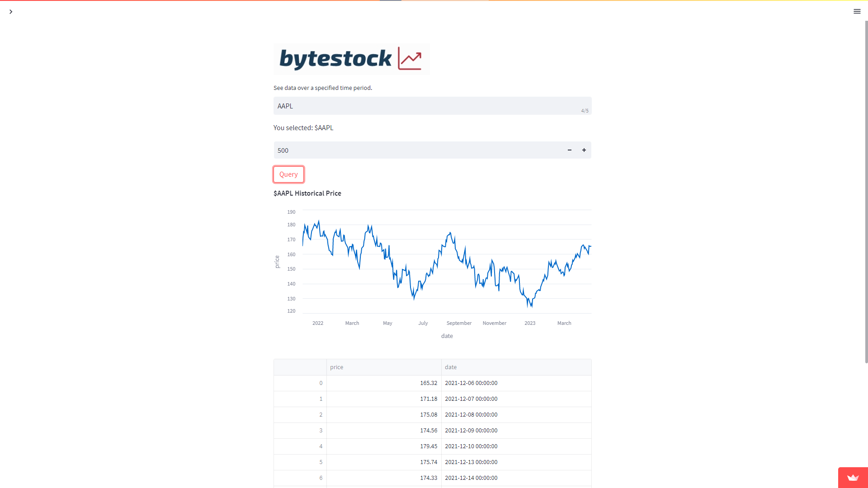868x488 pixels.
Task: Expand the sidebar with chevron arrow
Action: pos(11,12)
